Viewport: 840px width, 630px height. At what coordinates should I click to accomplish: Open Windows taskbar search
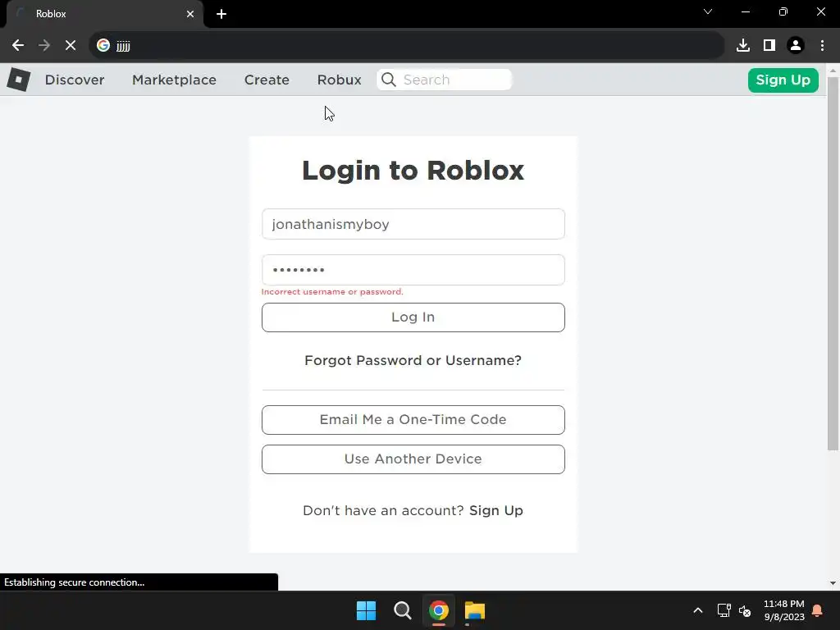[x=402, y=610]
